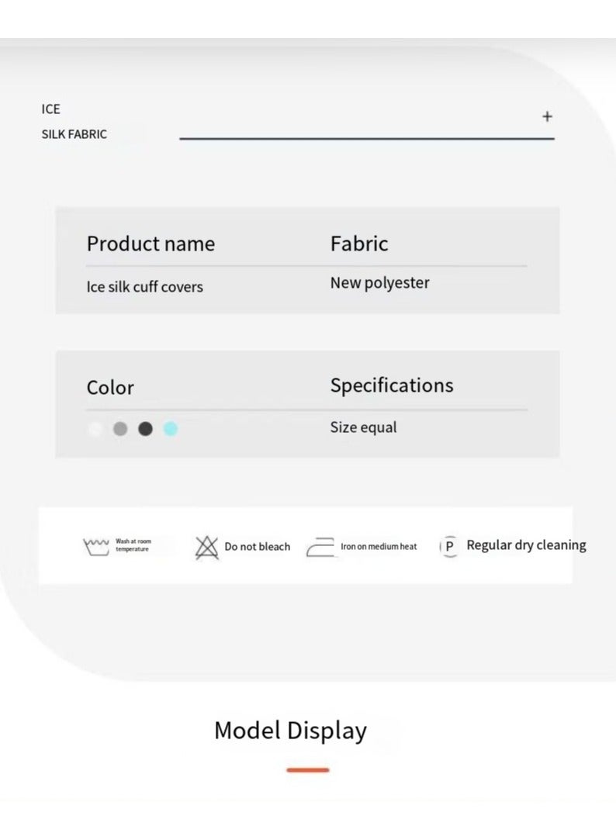Select the gray color dot
This screenshot has width=616, height=840.
pos(120,429)
